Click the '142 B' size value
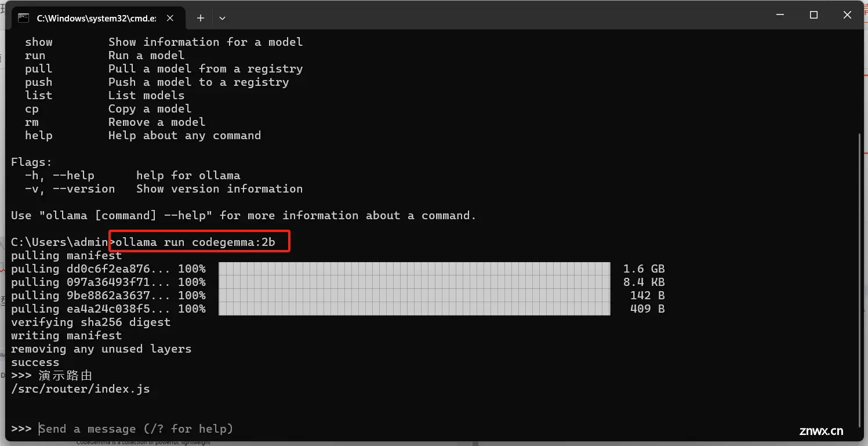 coord(647,295)
